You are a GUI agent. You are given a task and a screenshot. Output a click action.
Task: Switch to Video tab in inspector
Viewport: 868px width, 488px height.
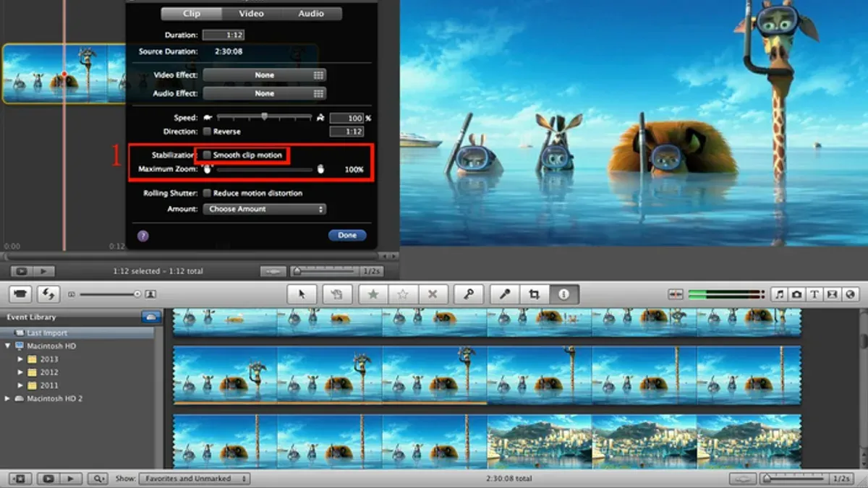[x=252, y=14]
